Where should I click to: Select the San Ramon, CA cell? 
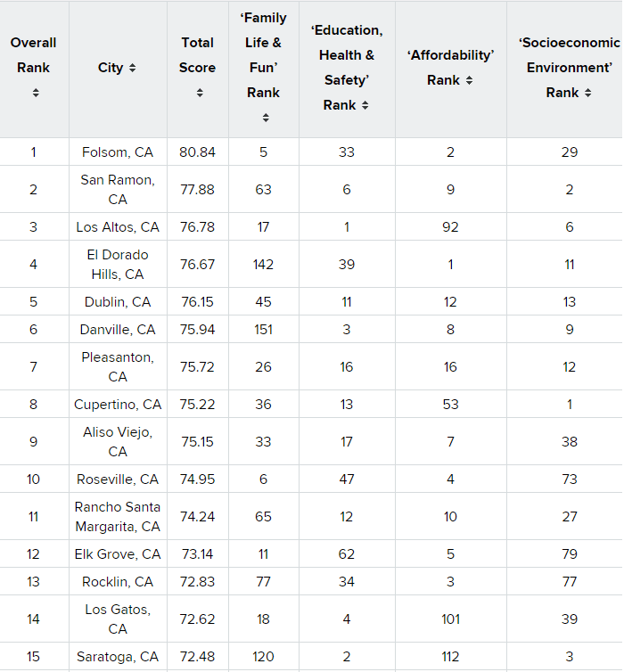(118, 190)
